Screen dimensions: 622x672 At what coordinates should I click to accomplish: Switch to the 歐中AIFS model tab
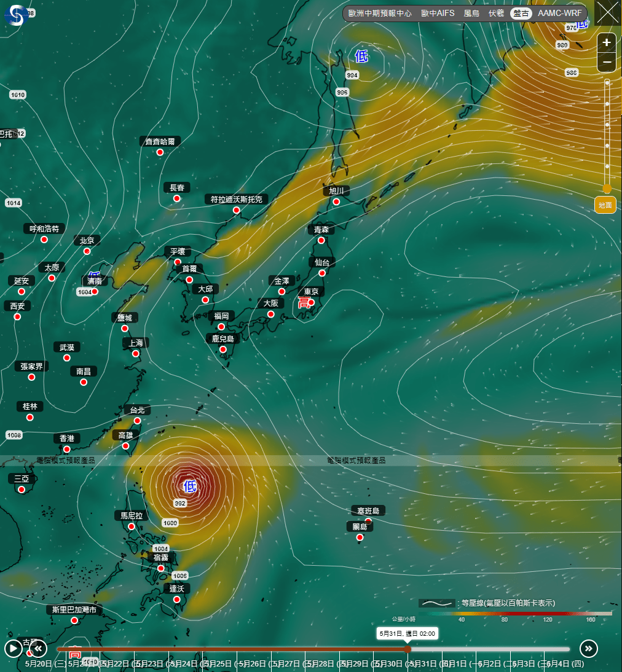pos(438,14)
